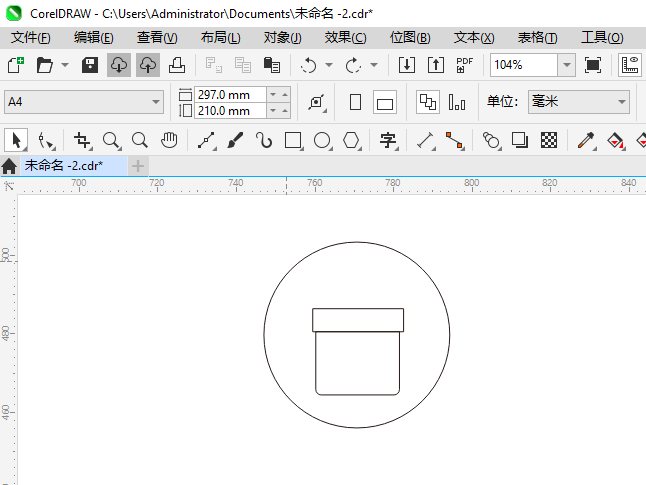Screen dimensions: 646x485
Task: Select the Ellipse tool
Action: coord(323,141)
